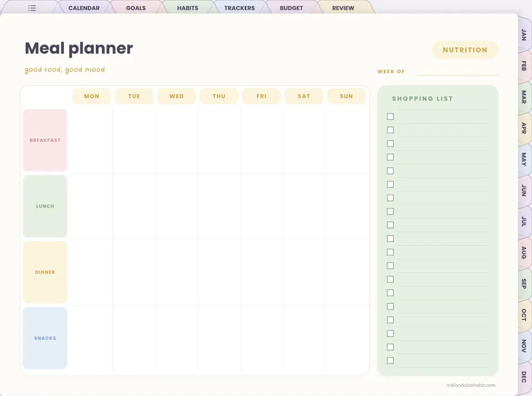The width and height of the screenshot is (532, 396).
Task: Open the MAR month tab
Action: (x=524, y=97)
